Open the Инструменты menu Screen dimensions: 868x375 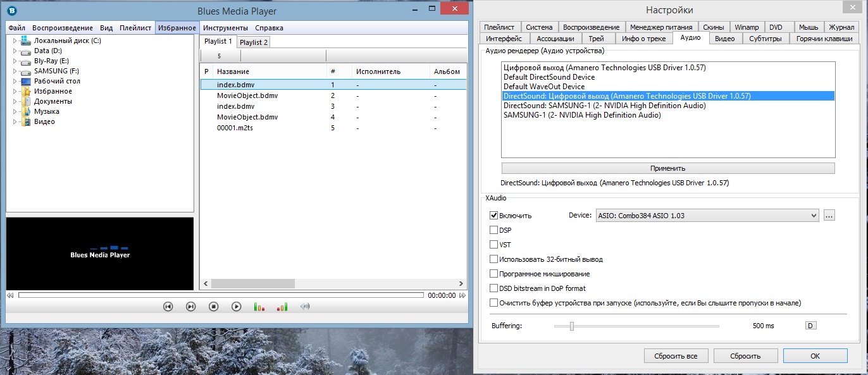(225, 28)
